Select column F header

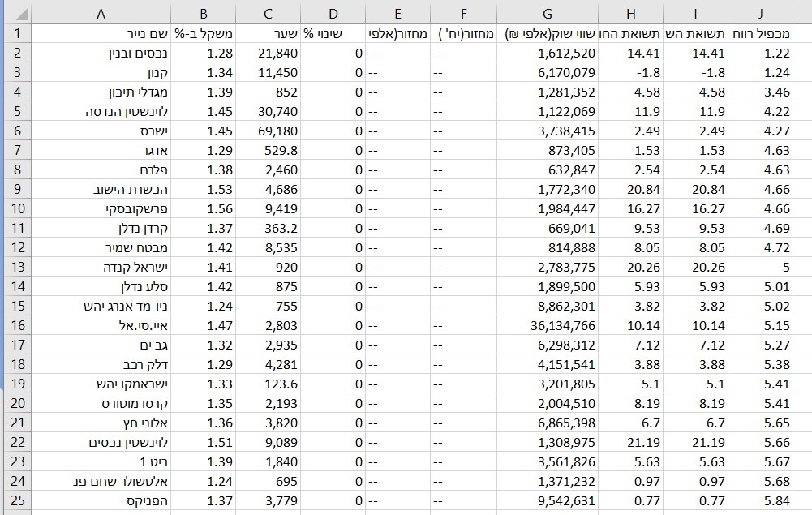pyautogui.click(x=463, y=14)
